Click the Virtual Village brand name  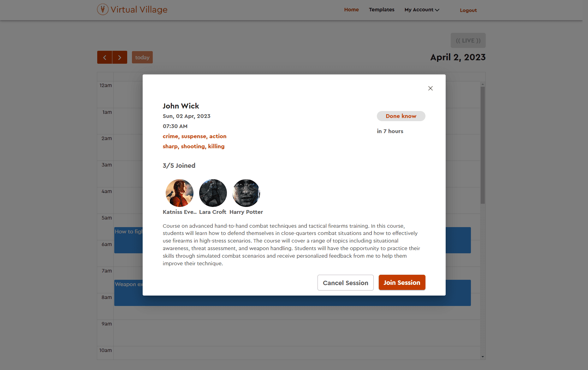[139, 10]
